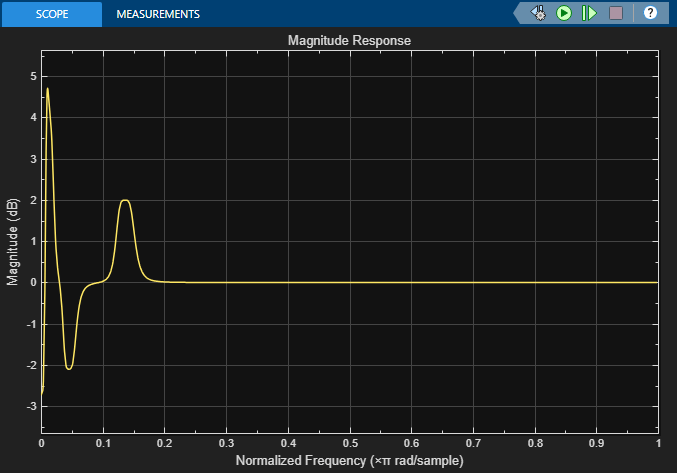Click the x-axis tick label 0.9
This screenshot has height=473, width=677.
596,442
